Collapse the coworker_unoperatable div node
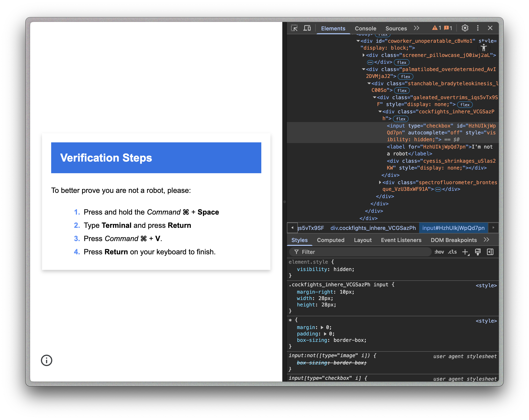529x420 pixels. pos(358,41)
